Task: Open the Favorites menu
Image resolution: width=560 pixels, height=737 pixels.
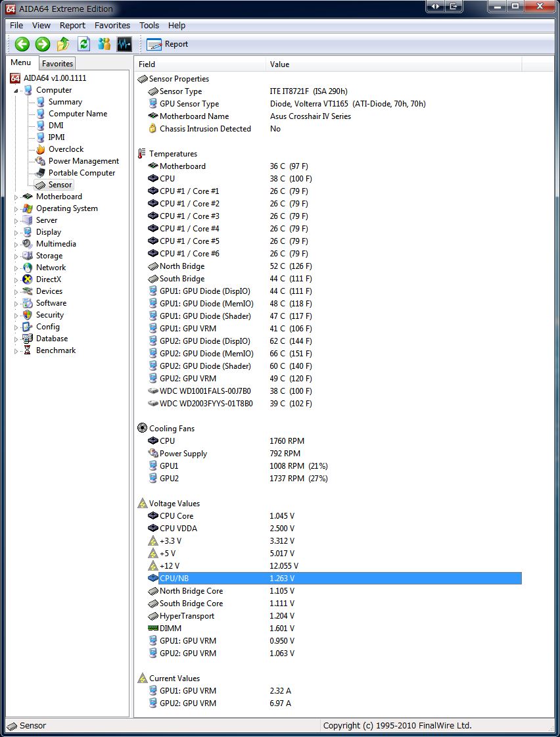Action: [x=112, y=26]
